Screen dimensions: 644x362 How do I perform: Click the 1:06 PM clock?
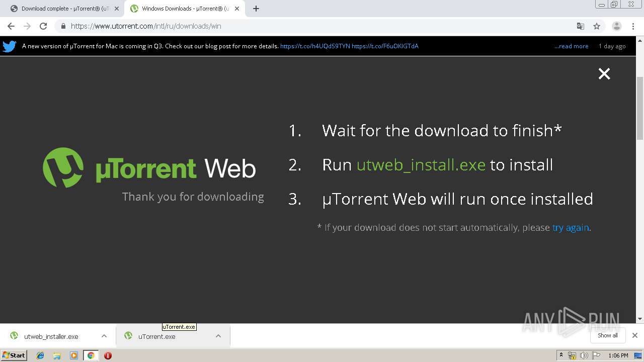coord(618,355)
